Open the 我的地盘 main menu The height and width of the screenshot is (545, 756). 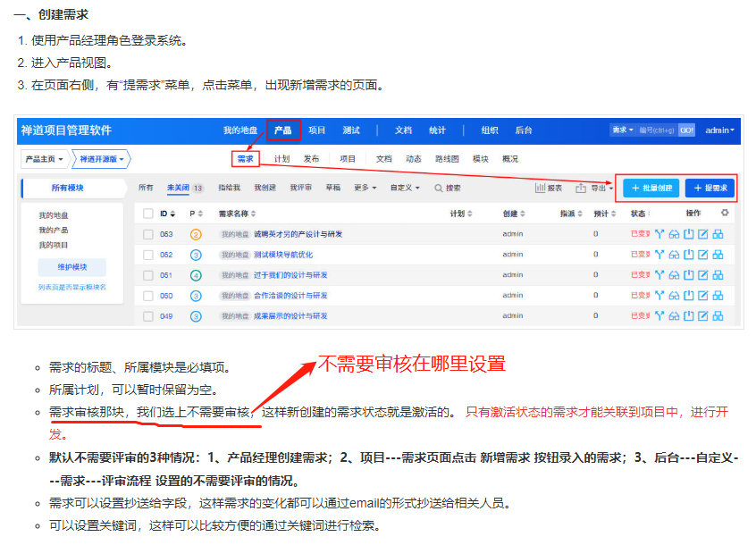point(240,130)
